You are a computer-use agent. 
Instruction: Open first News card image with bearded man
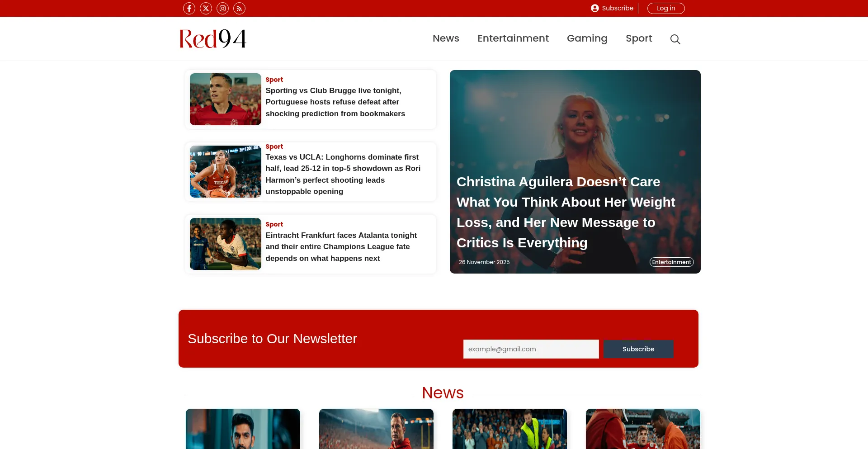pyautogui.click(x=243, y=429)
